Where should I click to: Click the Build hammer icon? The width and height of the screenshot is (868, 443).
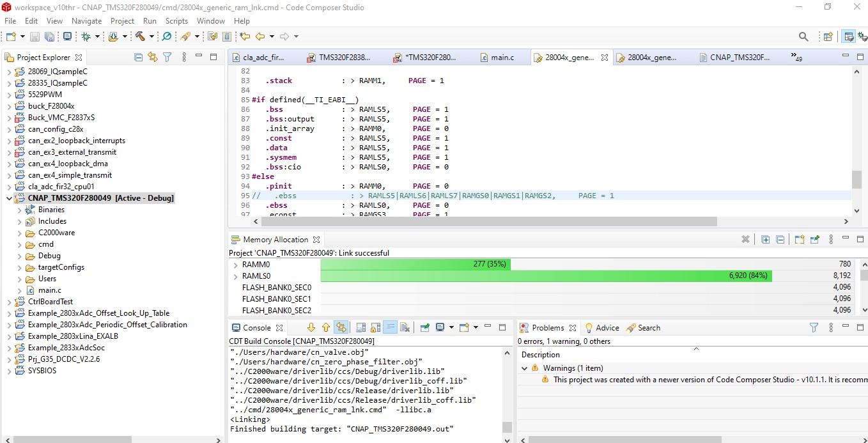click(x=140, y=37)
